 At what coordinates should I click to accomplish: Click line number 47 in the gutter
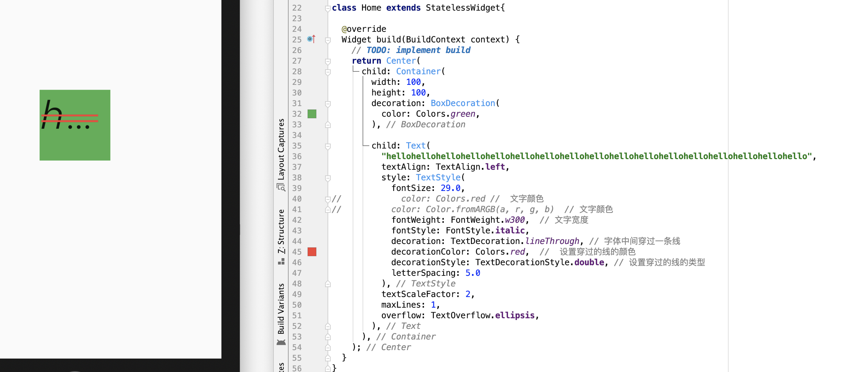pos(297,273)
